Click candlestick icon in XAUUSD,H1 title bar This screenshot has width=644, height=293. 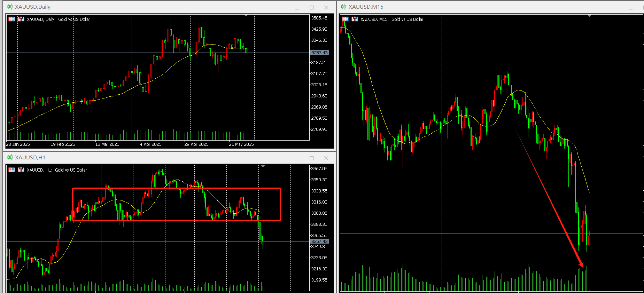pos(10,157)
